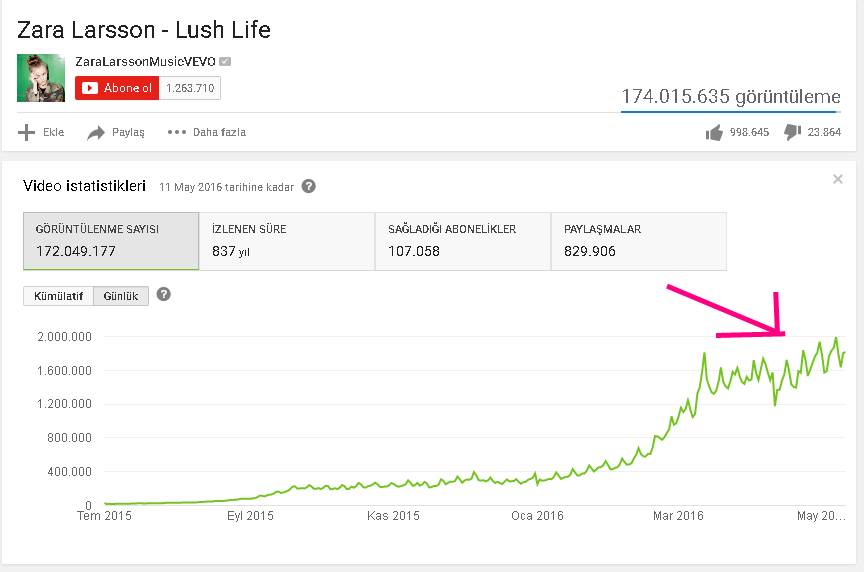Click the subscriber count 1.263.710 box
The height and width of the screenshot is (572, 864).
tap(190, 88)
